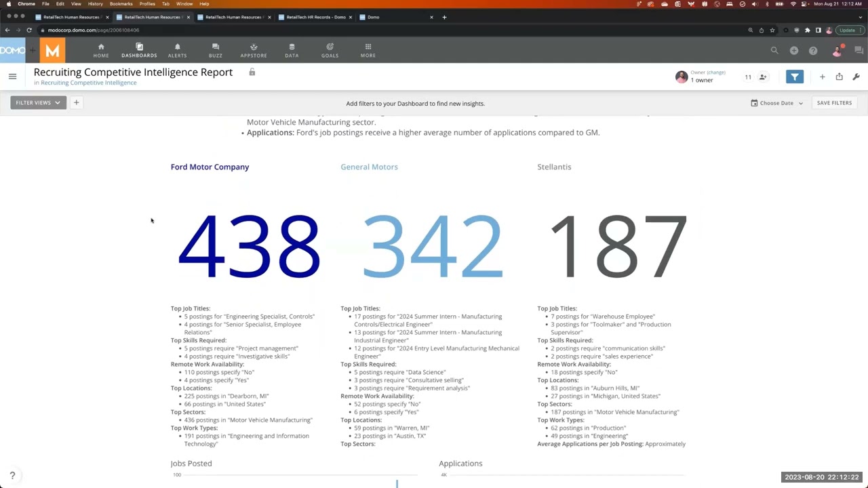Click the Domo logo

pos(12,50)
